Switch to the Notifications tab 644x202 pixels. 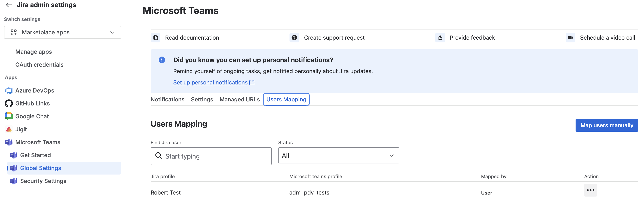[168, 100]
